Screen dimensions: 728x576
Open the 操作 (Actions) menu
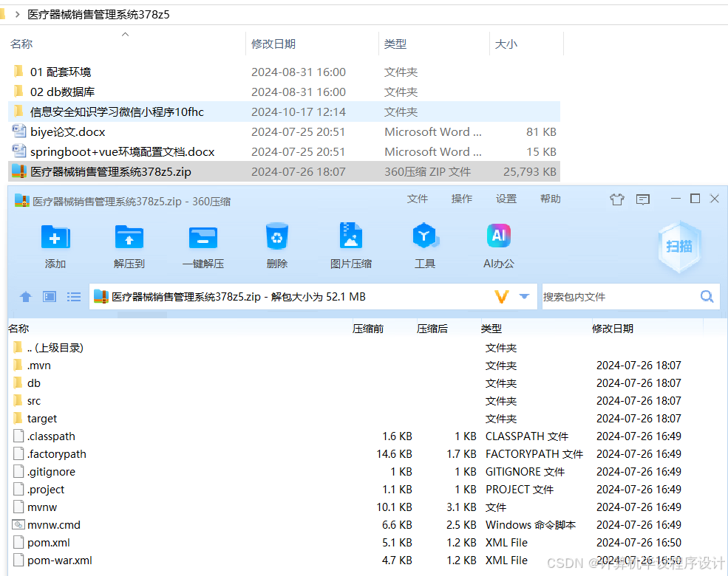tap(462, 198)
